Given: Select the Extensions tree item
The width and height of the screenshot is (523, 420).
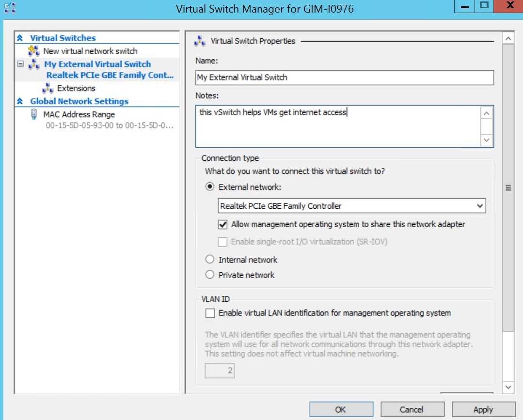Looking at the screenshot, I should (x=76, y=88).
